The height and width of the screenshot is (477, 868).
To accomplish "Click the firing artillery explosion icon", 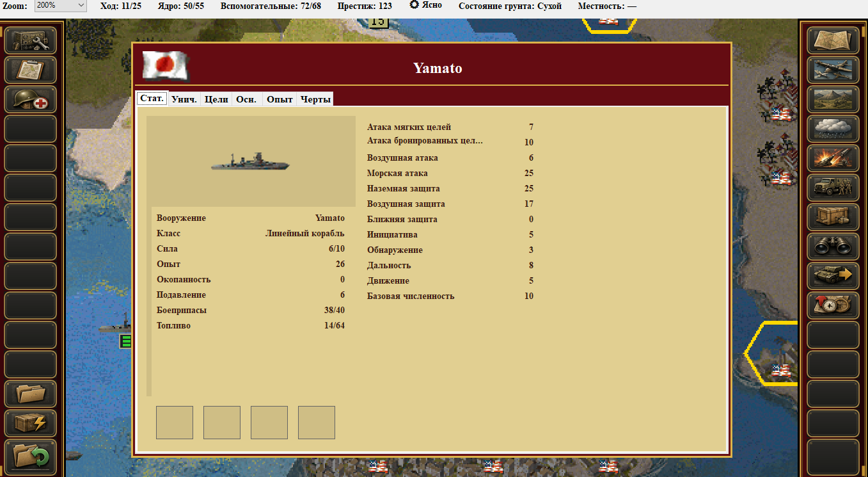I will point(833,158).
